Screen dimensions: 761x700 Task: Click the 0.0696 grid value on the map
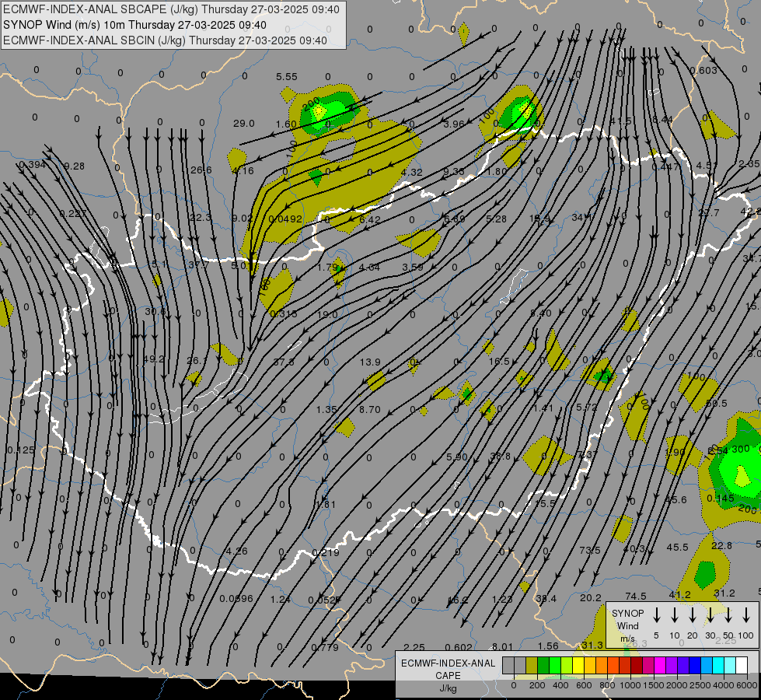click(x=236, y=598)
